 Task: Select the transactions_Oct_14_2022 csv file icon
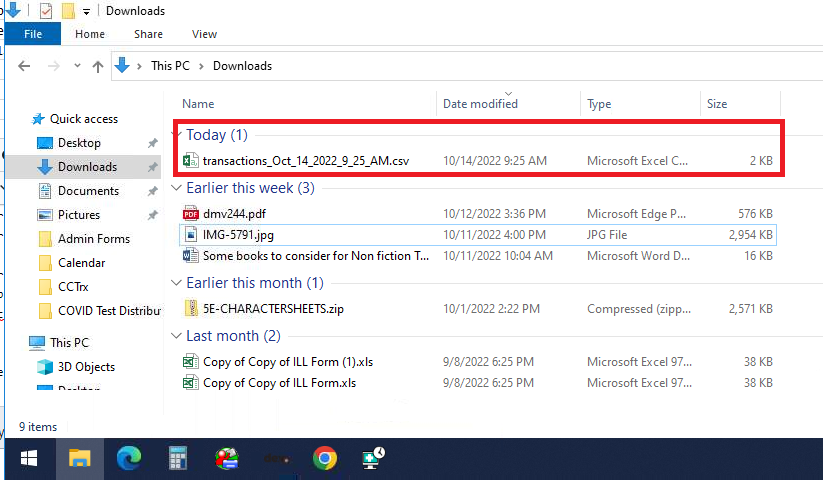click(x=191, y=161)
